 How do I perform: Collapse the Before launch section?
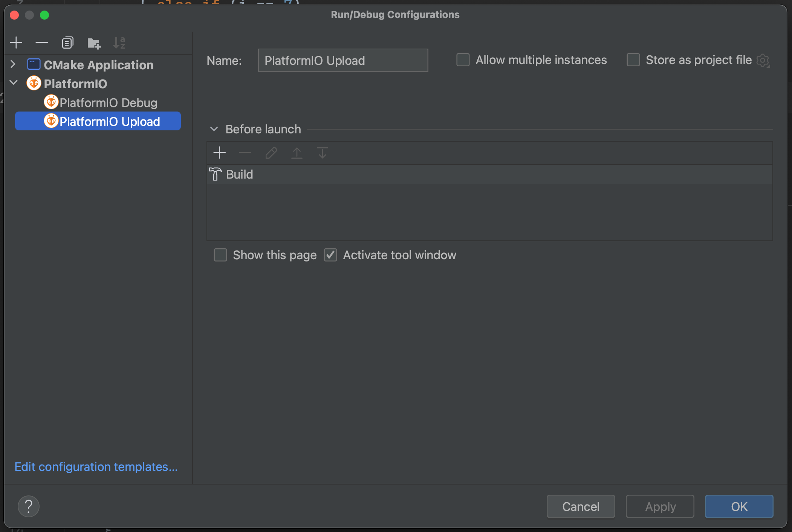(214, 129)
